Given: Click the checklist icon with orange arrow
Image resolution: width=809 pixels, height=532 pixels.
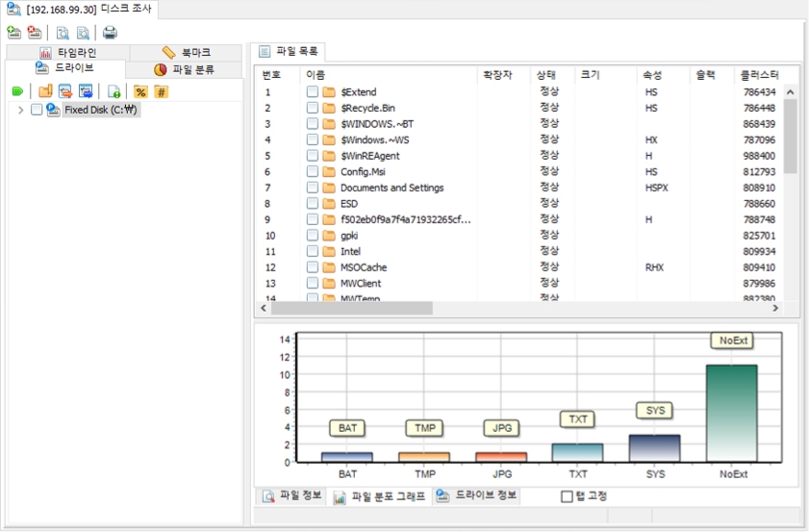Looking at the screenshot, I should click(x=65, y=91).
